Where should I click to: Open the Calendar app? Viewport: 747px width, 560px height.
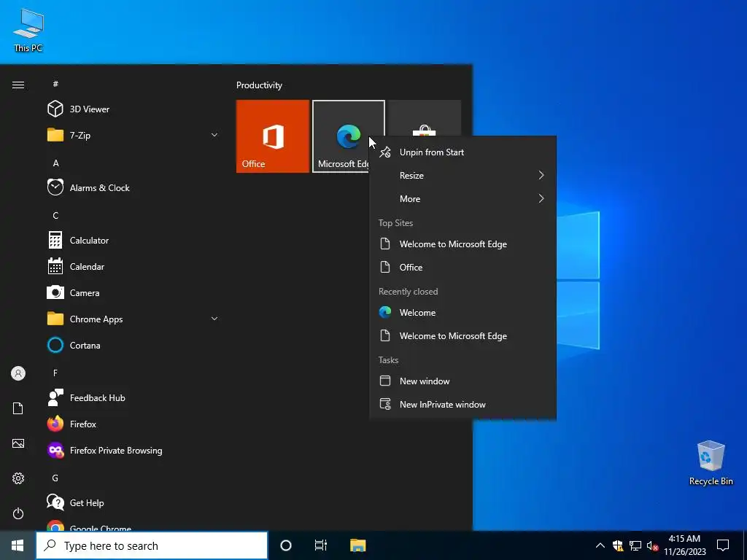[x=133, y=267]
